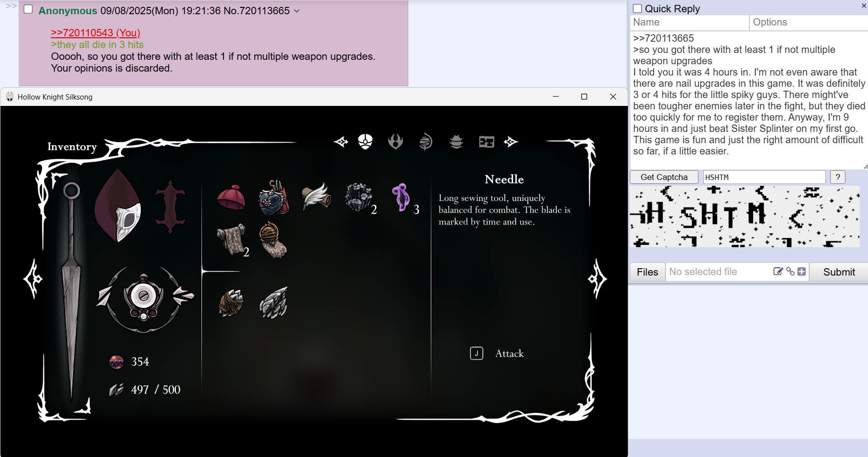Click the Inventory heading text
The height and width of the screenshot is (457, 868).
(x=72, y=147)
